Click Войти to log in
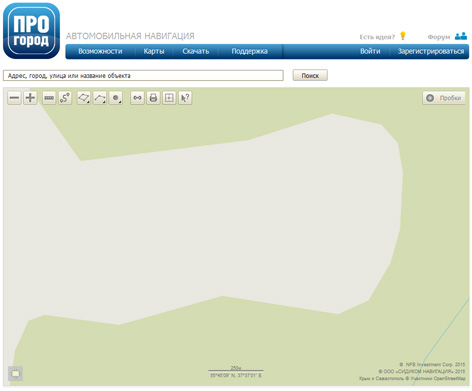The width and height of the screenshot is (472, 391). click(370, 51)
